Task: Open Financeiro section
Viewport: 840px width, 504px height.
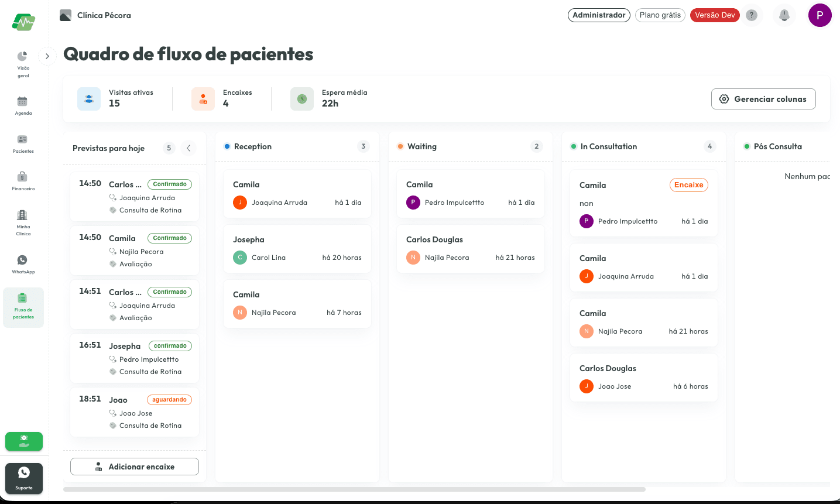Action: pyautogui.click(x=23, y=181)
